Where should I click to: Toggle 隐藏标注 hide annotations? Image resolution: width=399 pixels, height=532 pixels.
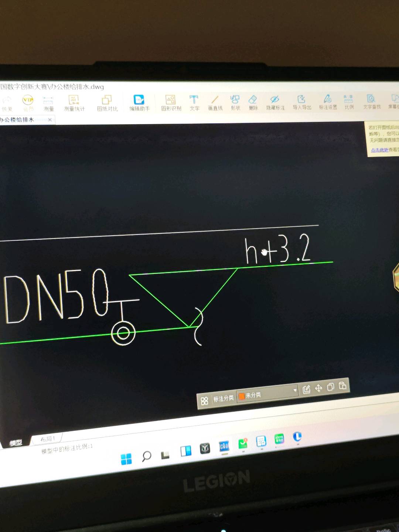coord(275,102)
